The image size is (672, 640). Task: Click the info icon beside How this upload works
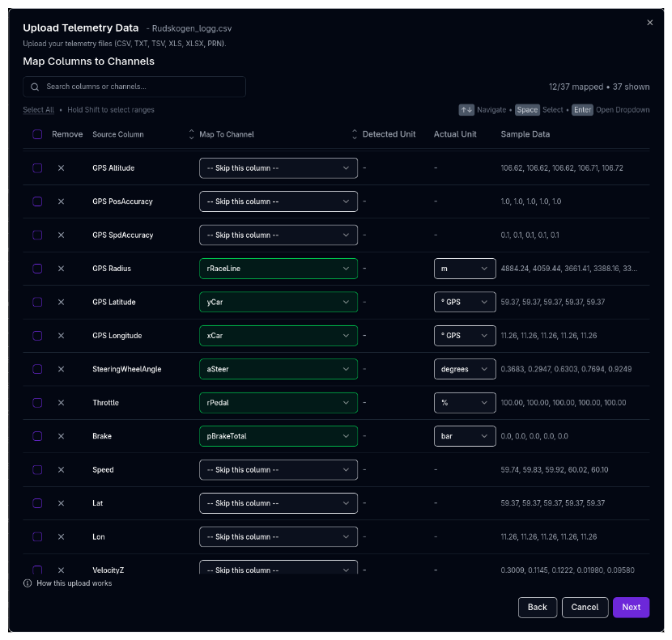pyautogui.click(x=28, y=583)
